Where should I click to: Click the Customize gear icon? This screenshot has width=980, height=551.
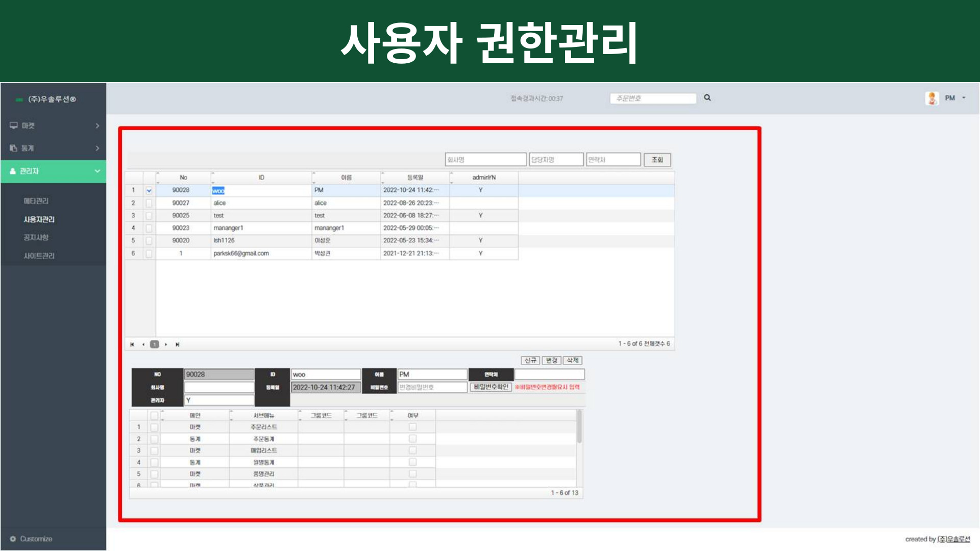pos(13,539)
